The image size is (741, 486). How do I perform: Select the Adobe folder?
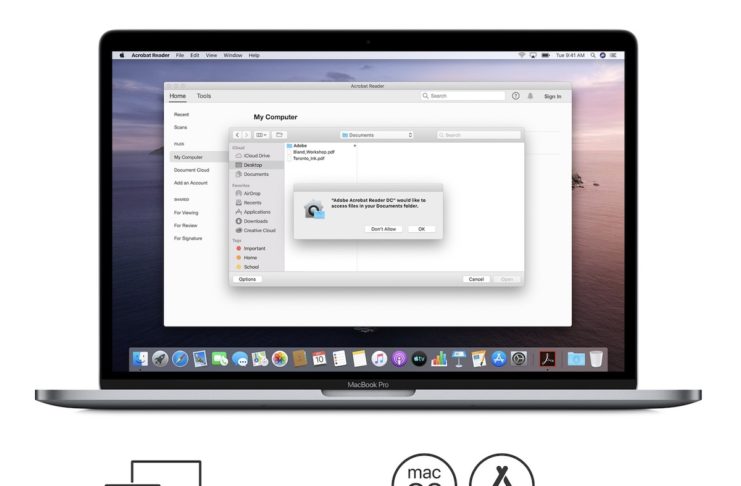point(300,146)
